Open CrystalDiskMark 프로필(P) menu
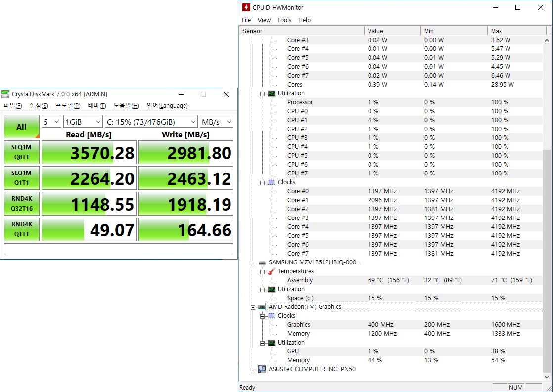 point(68,105)
